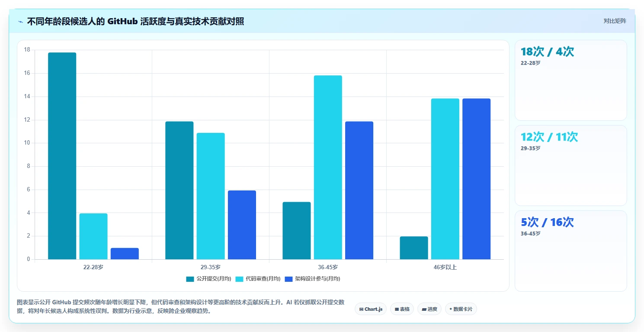644x332 pixels.
Task: Click the lightning icon beside the dashboard title
Action: click(21, 22)
